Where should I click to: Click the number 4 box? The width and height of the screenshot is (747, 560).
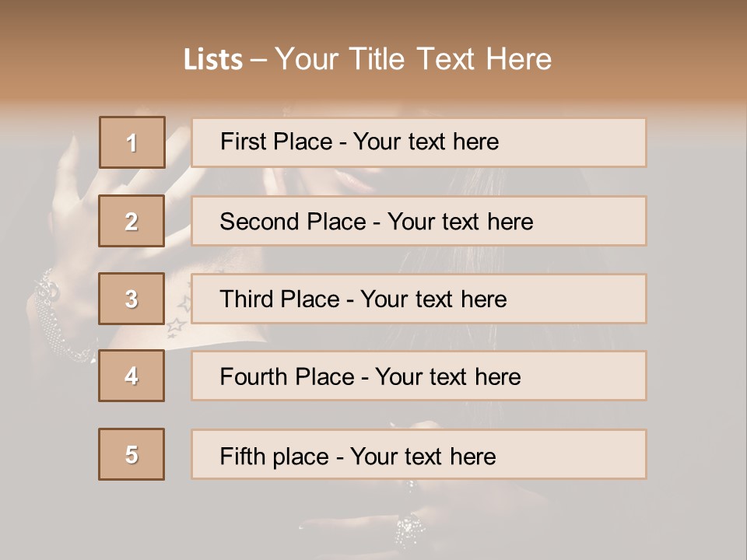pyautogui.click(x=132, y=376)
